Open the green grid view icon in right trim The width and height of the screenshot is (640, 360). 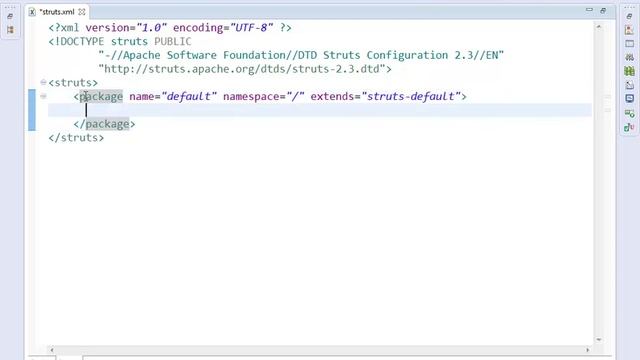pos(629,71)
